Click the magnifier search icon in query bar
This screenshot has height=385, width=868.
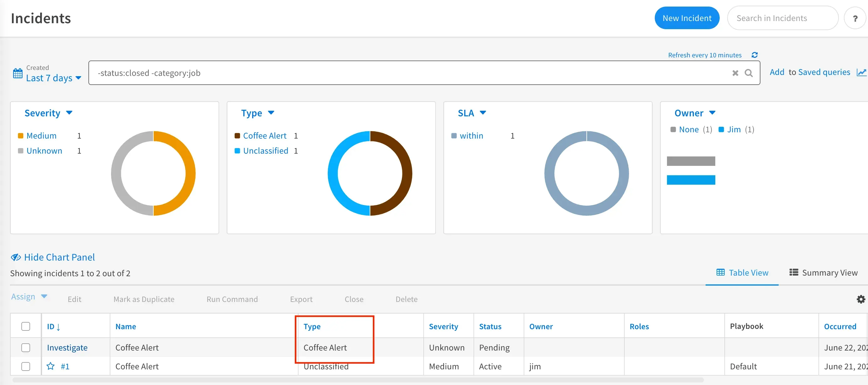pyautogui.click(x=749, y=73)
